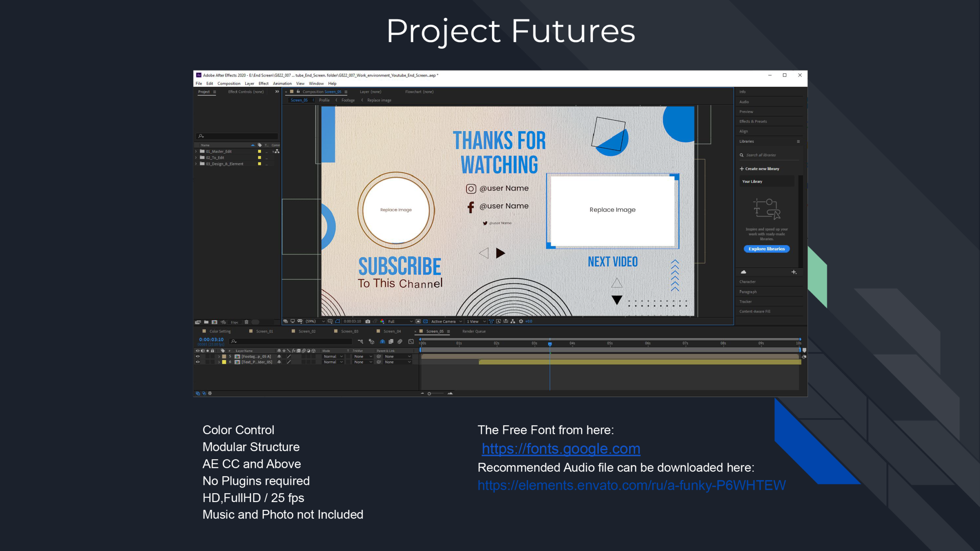Open the fonts.google.com link
Viewport: 980px width, 551px height.
561,448
